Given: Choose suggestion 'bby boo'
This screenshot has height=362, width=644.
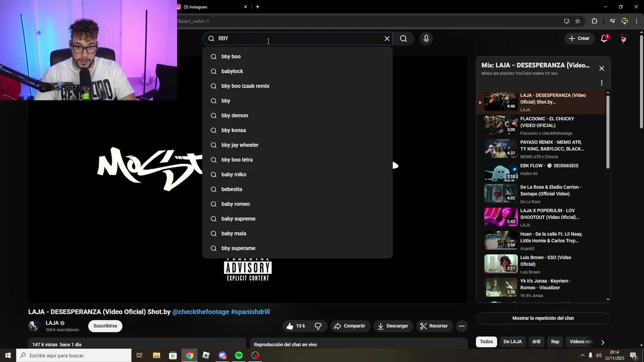Looking at the screenshot, I should coord(297,56).
